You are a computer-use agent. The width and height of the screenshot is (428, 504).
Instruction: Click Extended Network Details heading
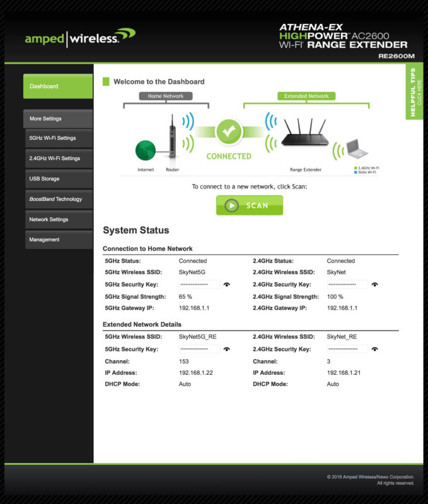142,324
